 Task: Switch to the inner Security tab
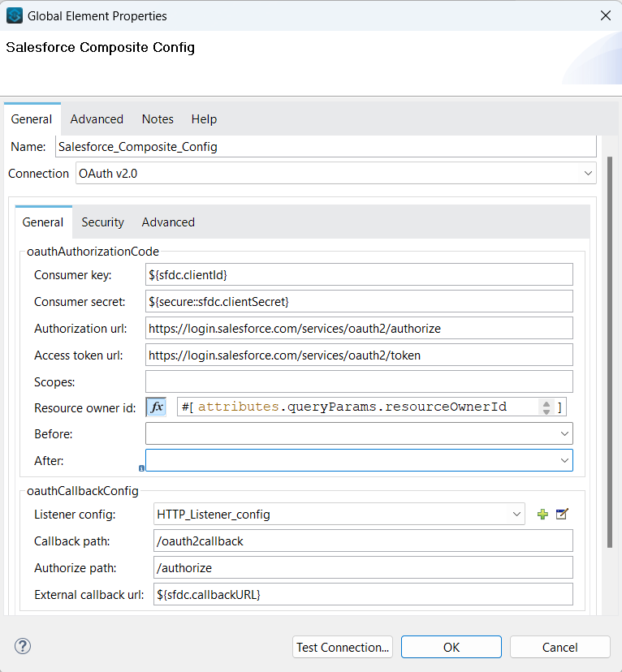[102, 222]
